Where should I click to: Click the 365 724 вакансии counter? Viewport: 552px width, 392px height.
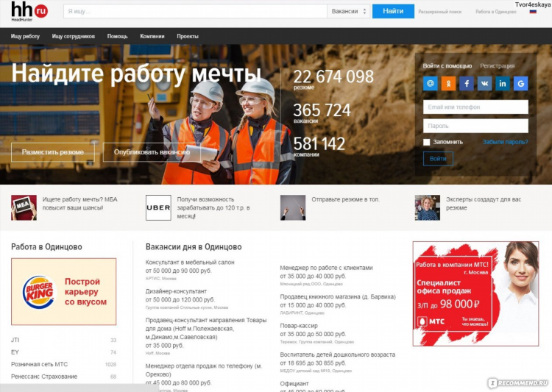point(322,113)
